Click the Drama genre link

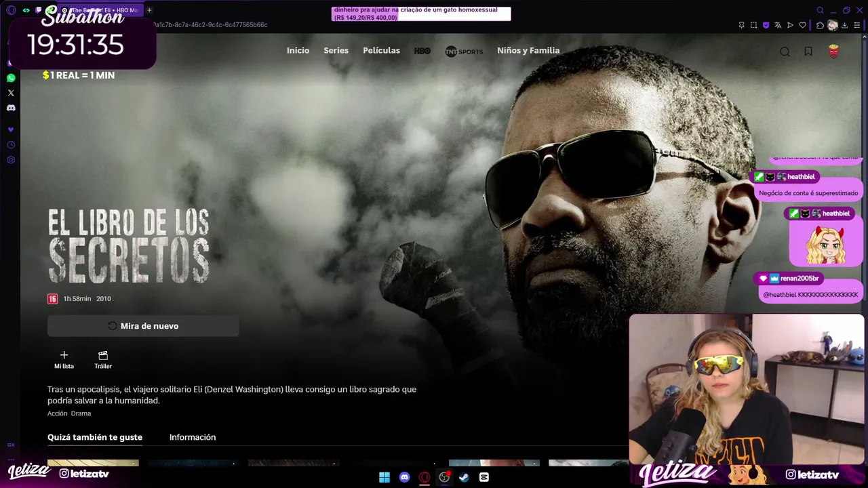(81, 413)
